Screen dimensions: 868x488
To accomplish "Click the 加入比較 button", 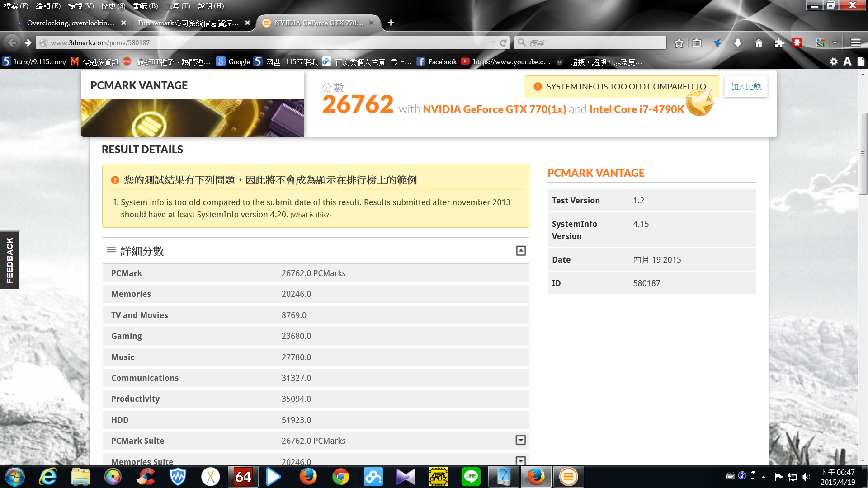I will [745, 86].
